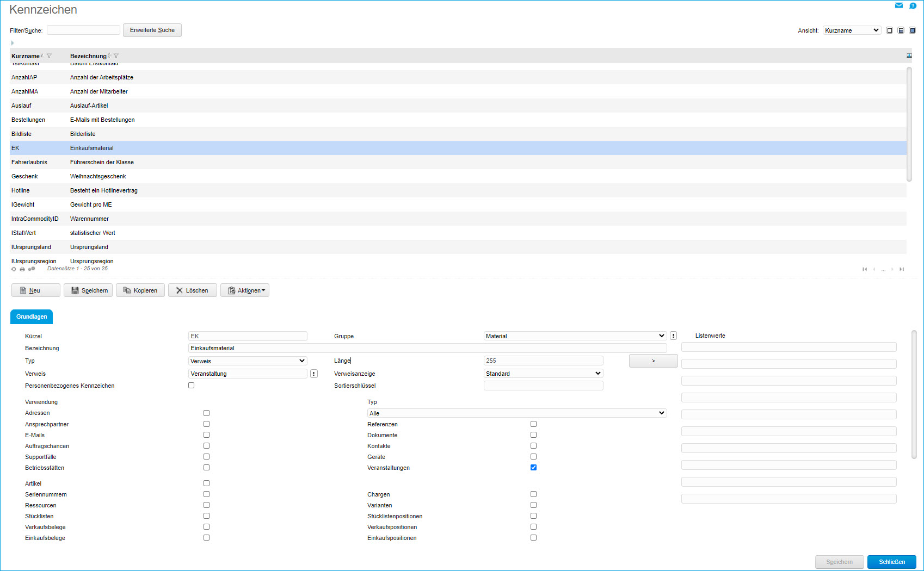Click the Kurzname column filter funnel icon
This screenshot has height=571, width=924.
click(x=50, y=56)
